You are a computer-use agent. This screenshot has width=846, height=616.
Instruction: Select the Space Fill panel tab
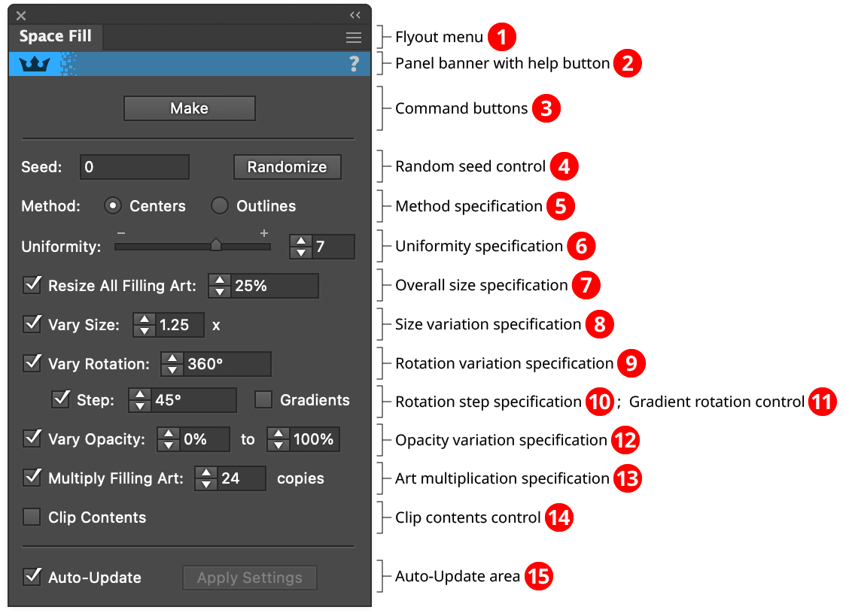(56, 36)
